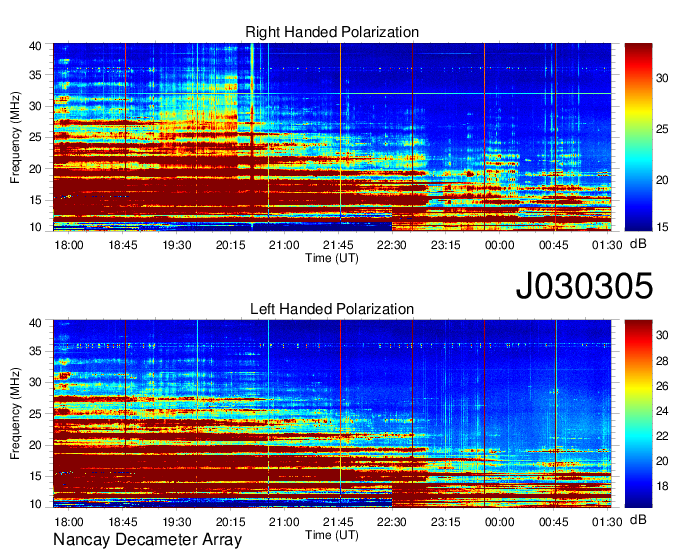Click 26 dB value on left-handed colorbar
680x552 pixels.
click(662, 386)
